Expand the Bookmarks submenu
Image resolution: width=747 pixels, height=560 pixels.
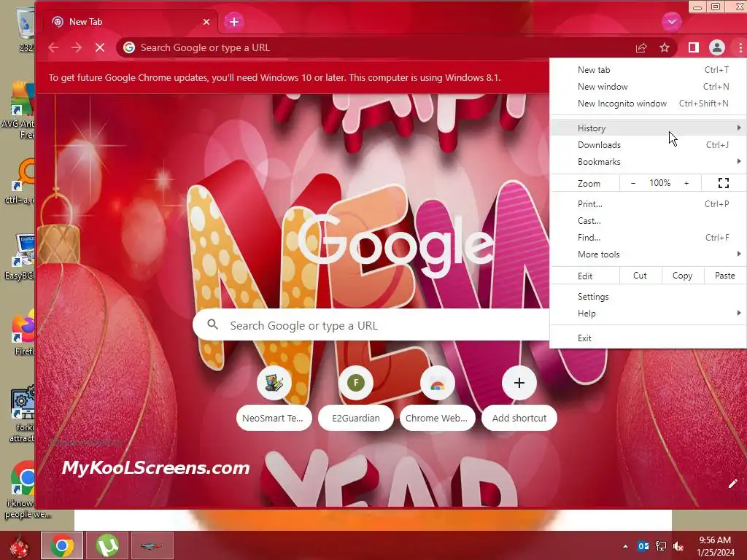click(649, 162)
